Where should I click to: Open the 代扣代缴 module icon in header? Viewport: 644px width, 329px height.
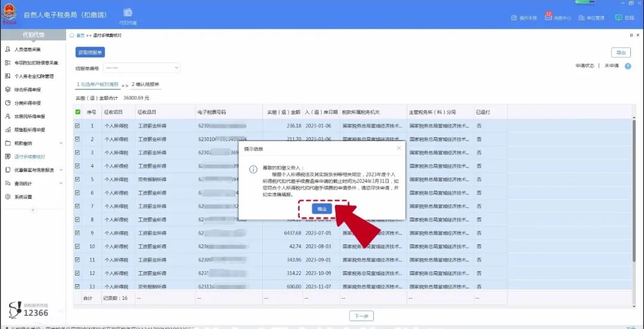tap(128, 13)
